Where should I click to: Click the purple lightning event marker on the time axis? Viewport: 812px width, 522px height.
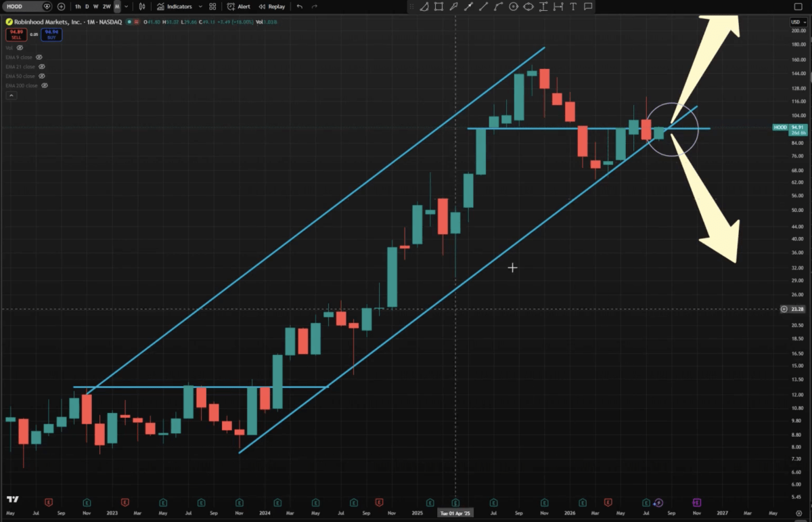[x=659, y=502]
